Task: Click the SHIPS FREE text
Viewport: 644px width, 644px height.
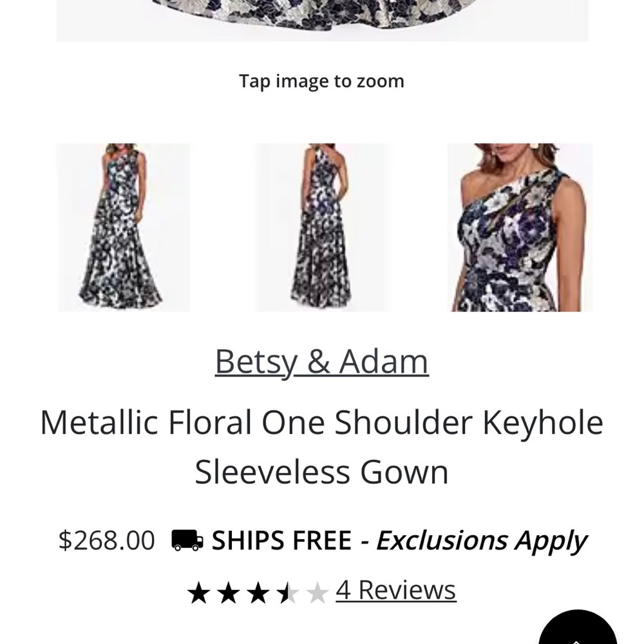Action: coord(282,540)
